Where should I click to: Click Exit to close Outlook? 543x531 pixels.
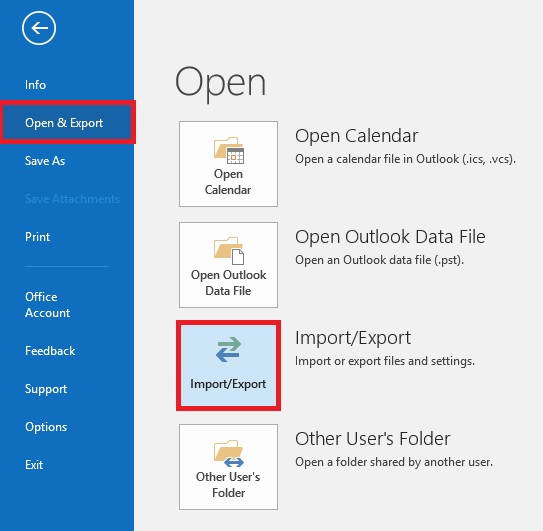pos(34,465)
